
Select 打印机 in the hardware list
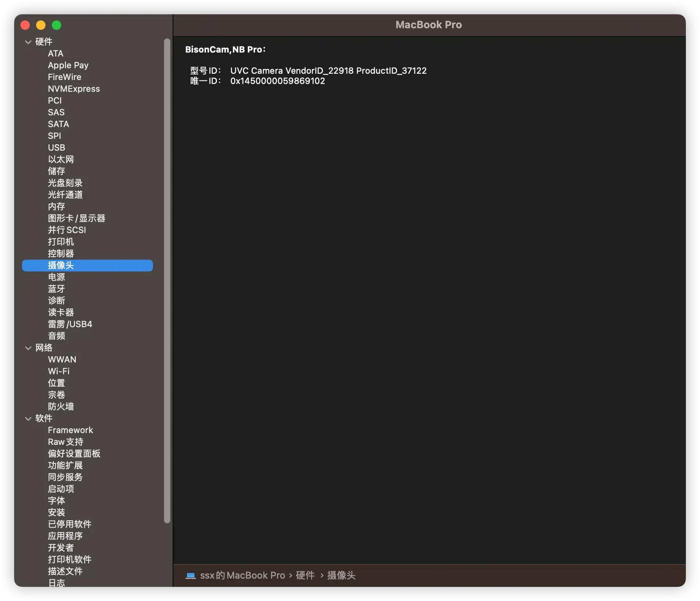[61, 242]
